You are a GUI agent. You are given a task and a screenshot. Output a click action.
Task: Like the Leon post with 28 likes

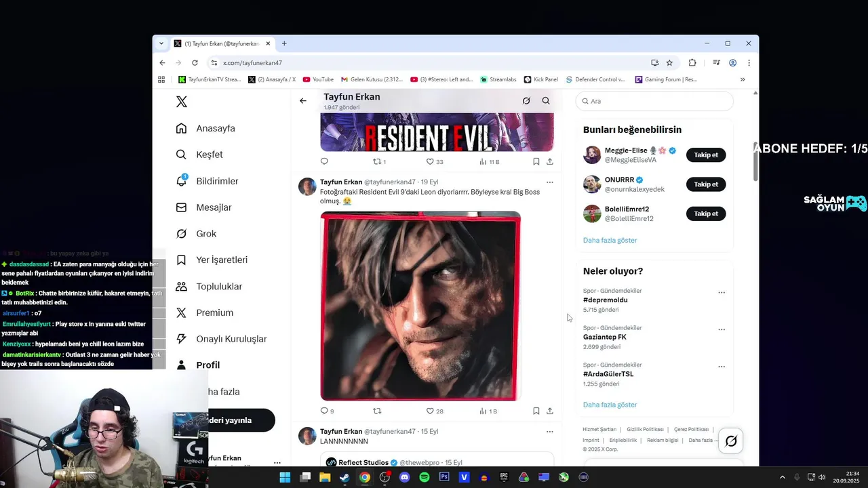[435, 411]
